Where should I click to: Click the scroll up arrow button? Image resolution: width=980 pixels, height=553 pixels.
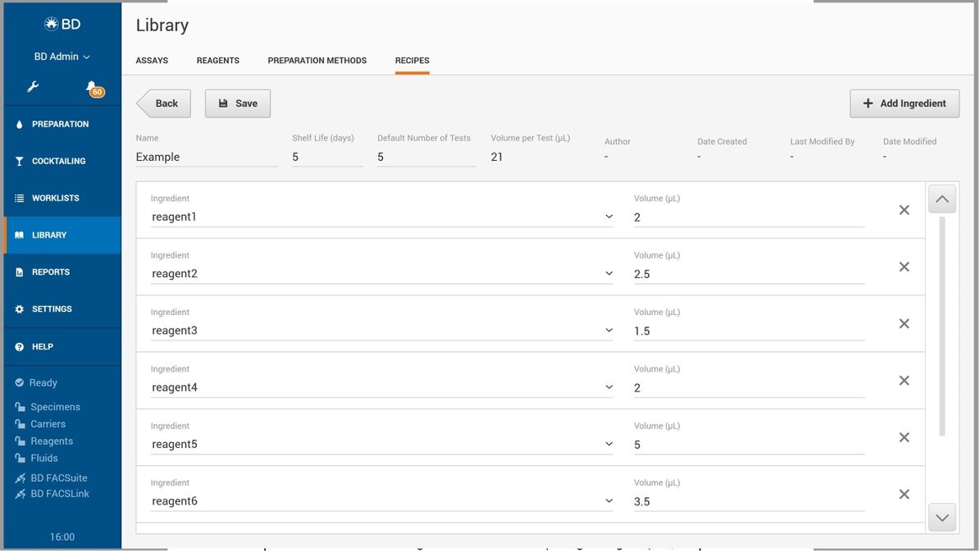point(942,199)
